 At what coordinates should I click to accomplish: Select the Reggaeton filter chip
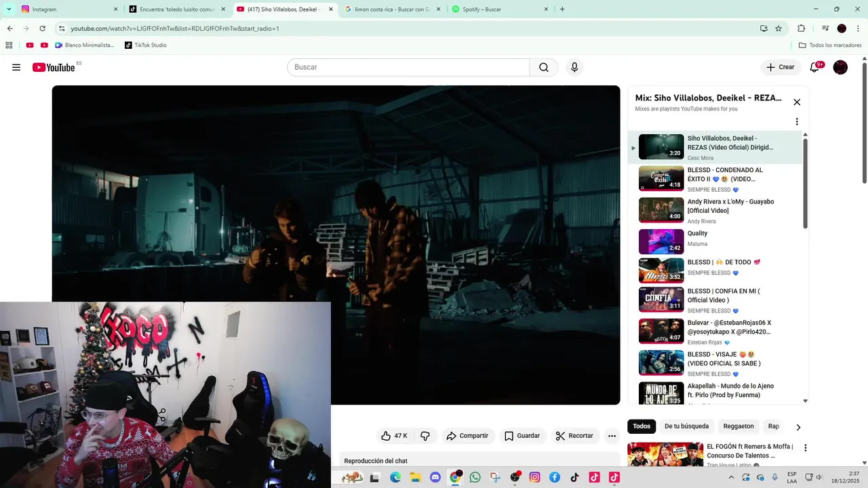coord(738,426)
